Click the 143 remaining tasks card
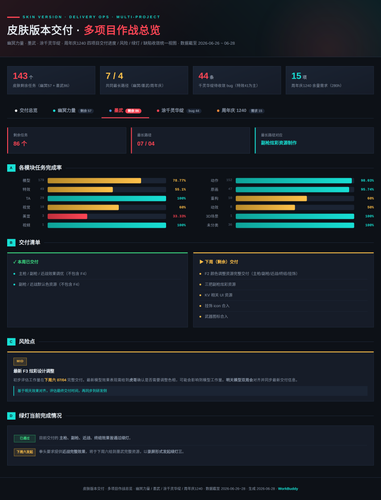 pos(51,80)
